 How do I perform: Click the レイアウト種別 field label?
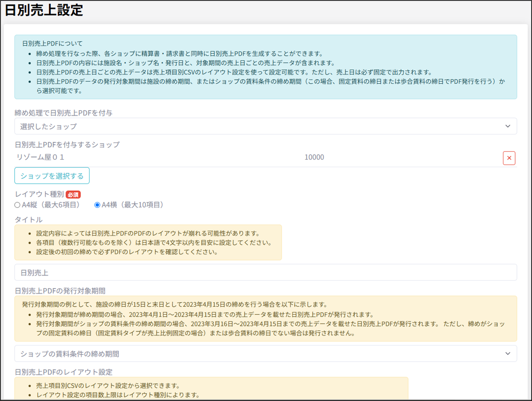(39, 194)
